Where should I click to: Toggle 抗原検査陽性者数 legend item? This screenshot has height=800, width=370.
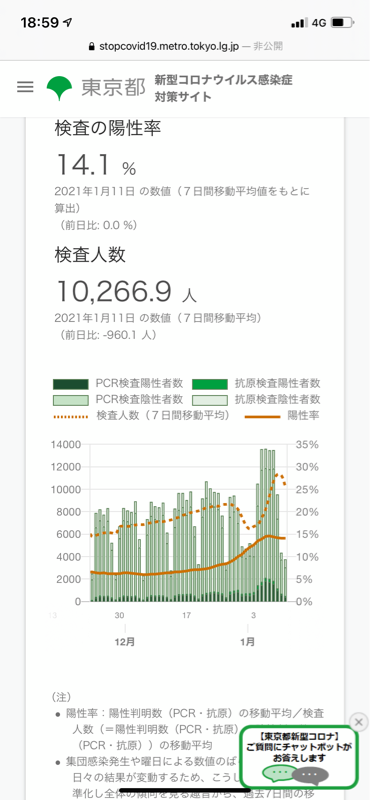point(257,383)
